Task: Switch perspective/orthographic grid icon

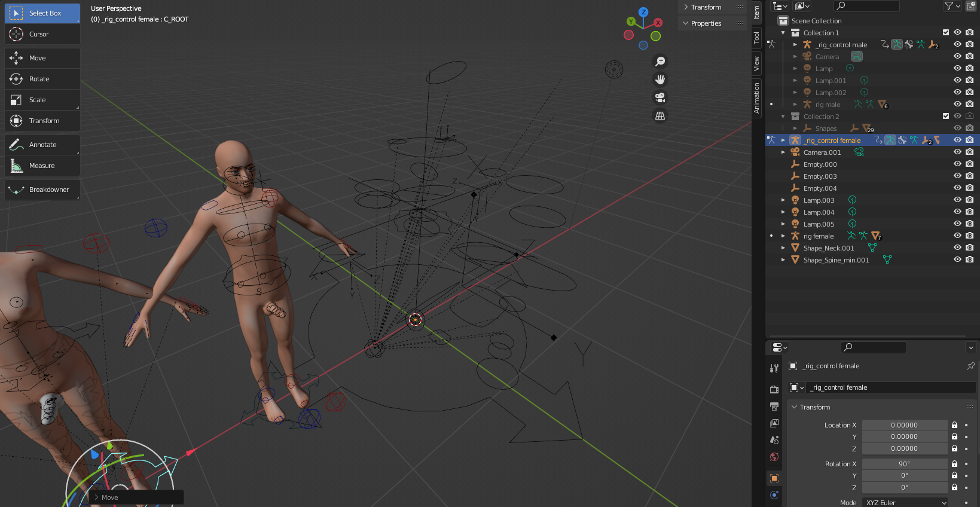Action: [660, 115]
